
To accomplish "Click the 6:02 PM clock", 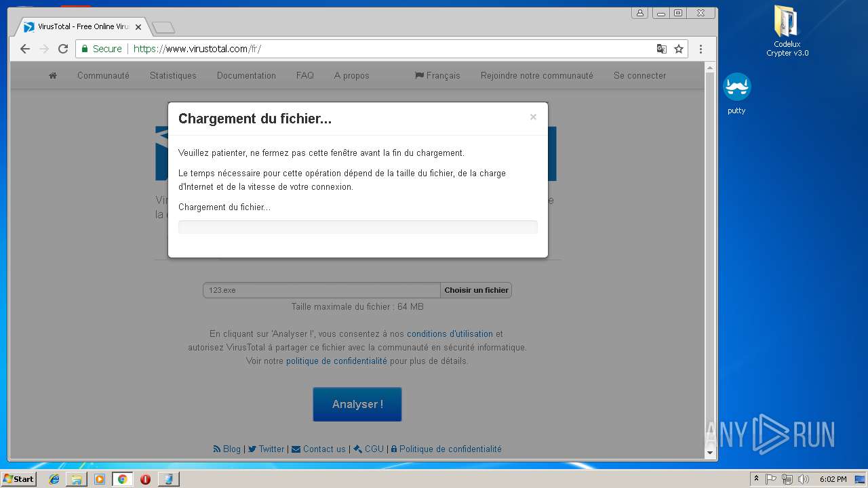I will tap(833, 479).
